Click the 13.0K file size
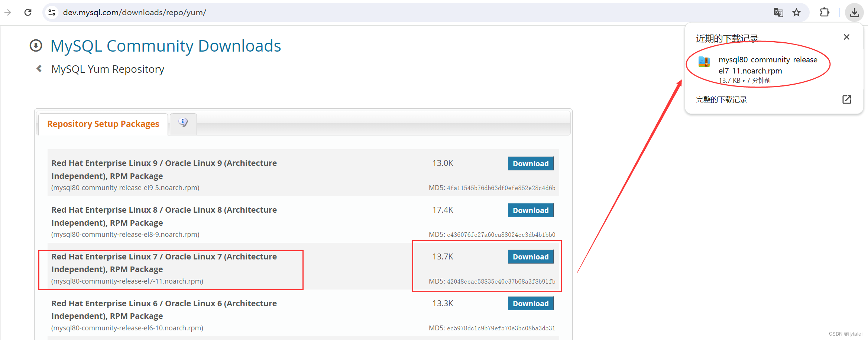The width and height of the screenshot is (868, 340). coord(443,163)
